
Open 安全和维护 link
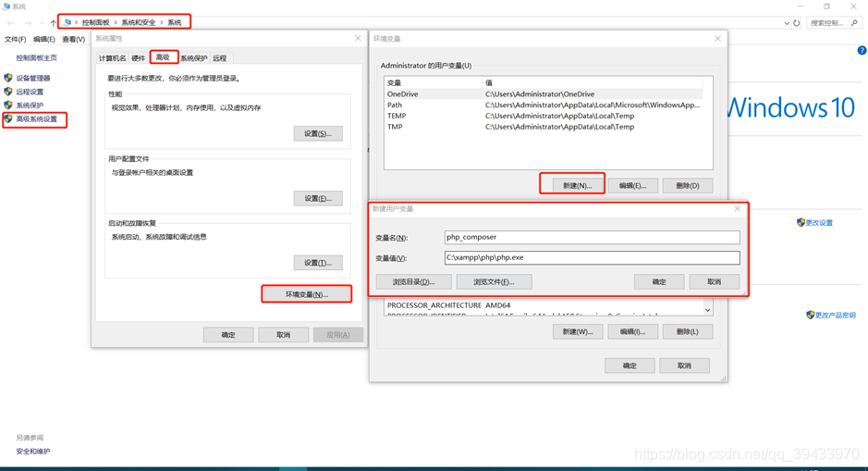coord(33,452)
